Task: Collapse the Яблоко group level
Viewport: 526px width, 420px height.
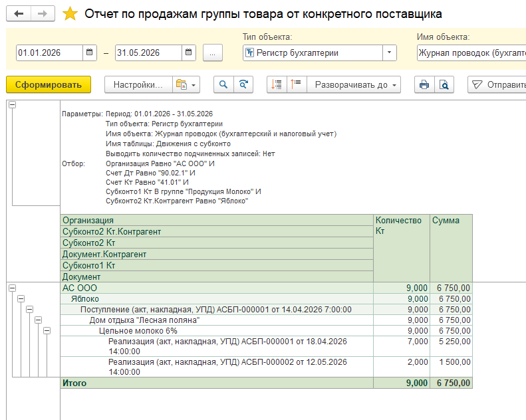Action: 21,298
